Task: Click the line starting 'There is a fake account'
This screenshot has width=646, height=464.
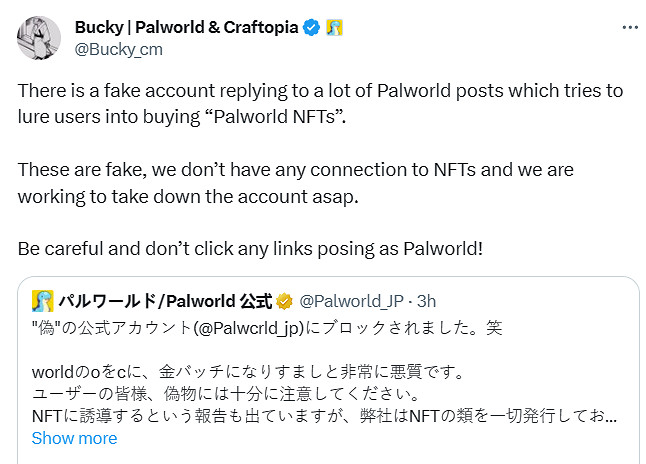Action: (x=320, y=91)
